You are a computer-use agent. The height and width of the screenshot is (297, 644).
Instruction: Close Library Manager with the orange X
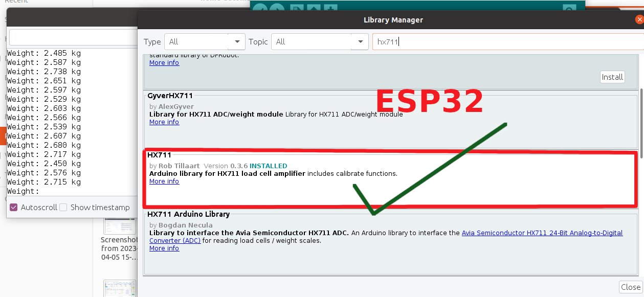point(639,20)
